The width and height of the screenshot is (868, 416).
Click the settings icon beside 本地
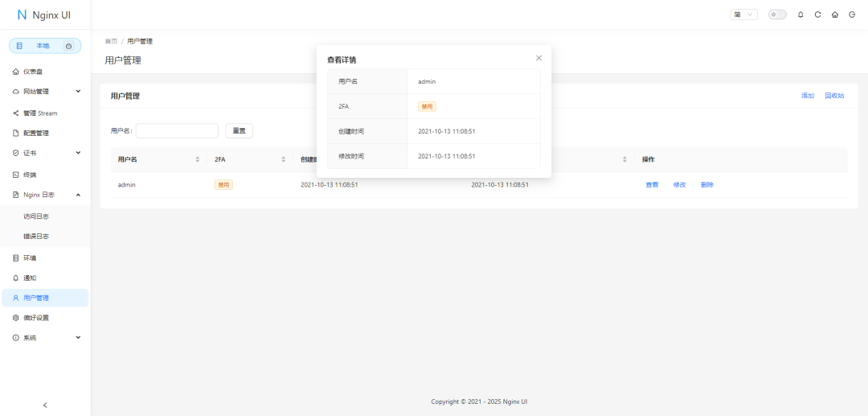coord(68,46)
